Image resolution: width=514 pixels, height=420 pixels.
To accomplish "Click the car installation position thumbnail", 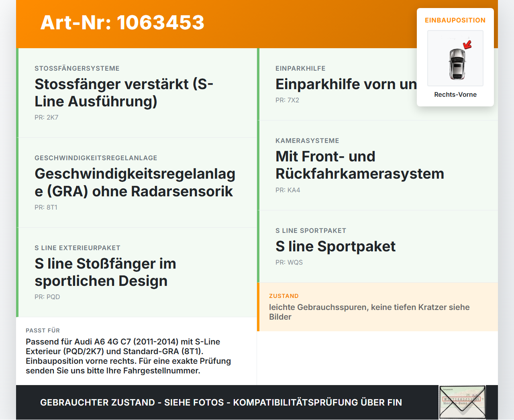I will 455,58.
